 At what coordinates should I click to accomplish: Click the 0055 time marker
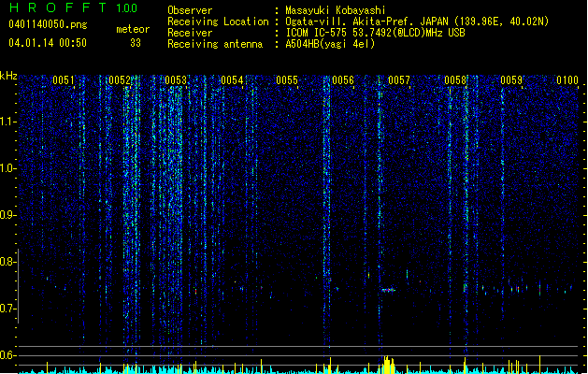pos(287,80)
